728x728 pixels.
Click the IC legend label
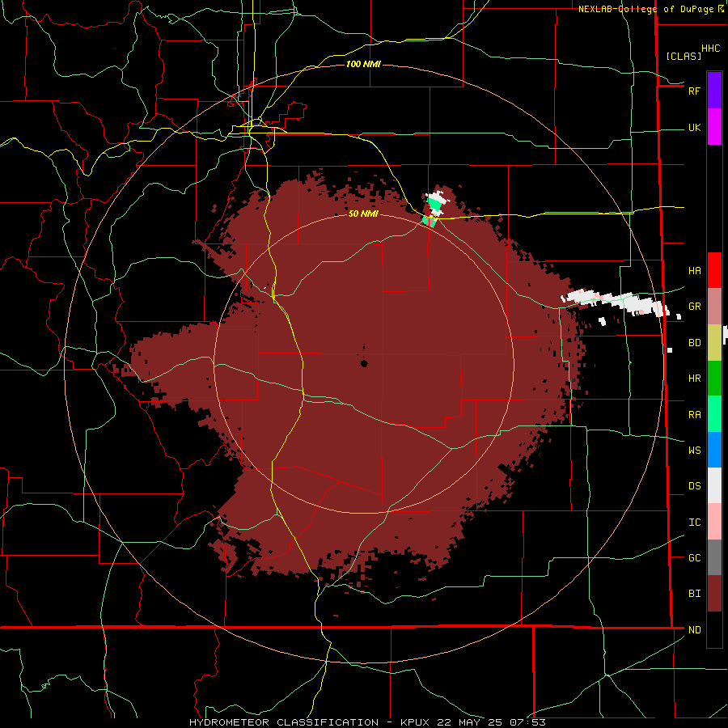[x=694, y=523]
